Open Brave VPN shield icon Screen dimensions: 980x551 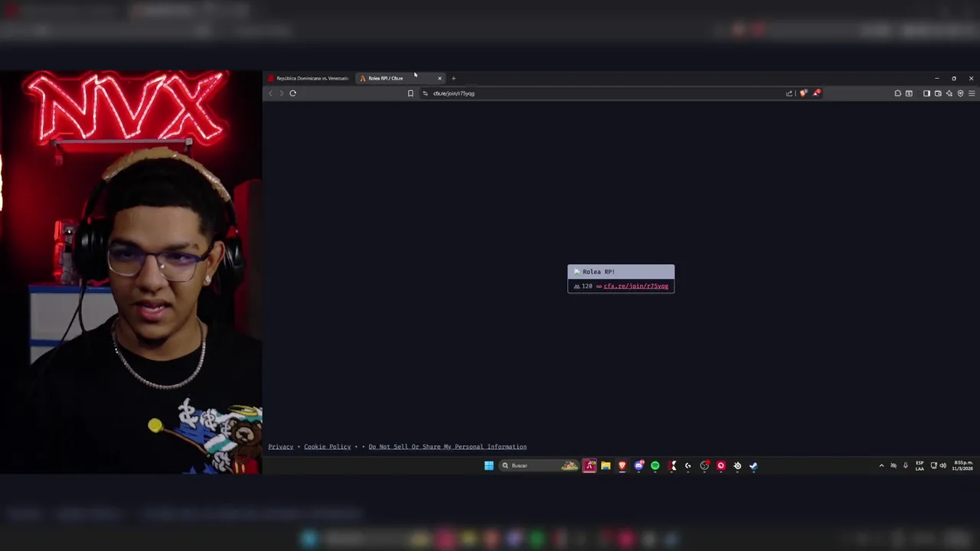tap(960, 93)
